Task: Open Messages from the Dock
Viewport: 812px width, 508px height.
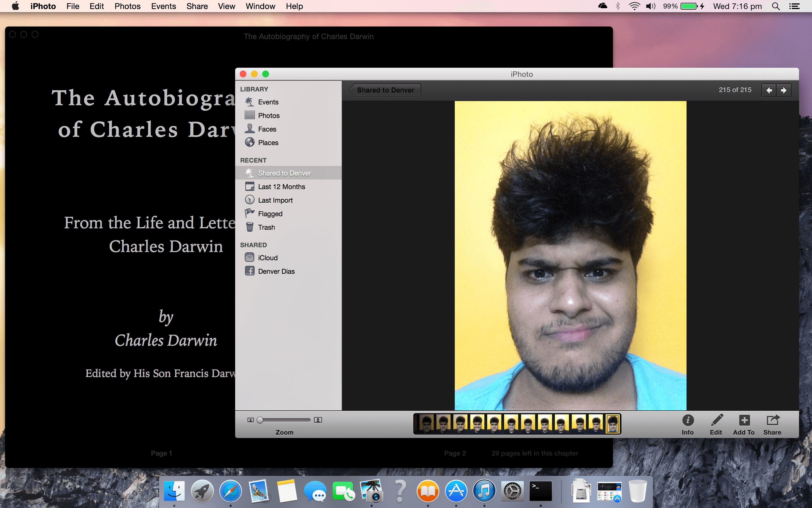Action: [x=315, y=491]
